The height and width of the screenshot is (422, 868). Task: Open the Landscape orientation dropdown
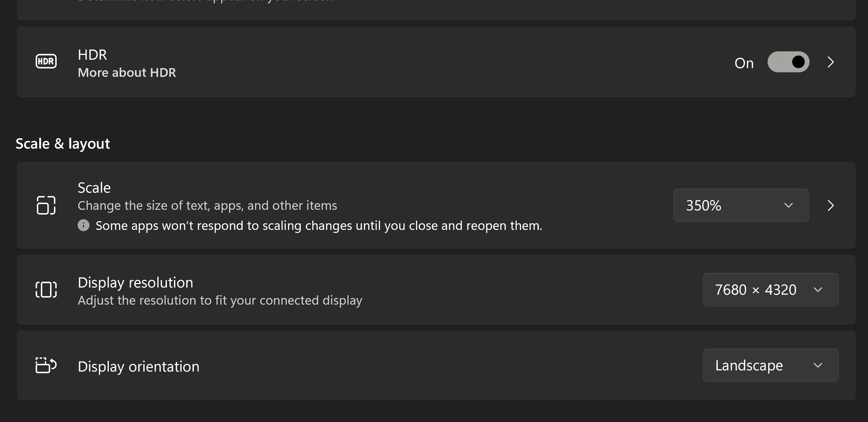(x=770, y=365)
